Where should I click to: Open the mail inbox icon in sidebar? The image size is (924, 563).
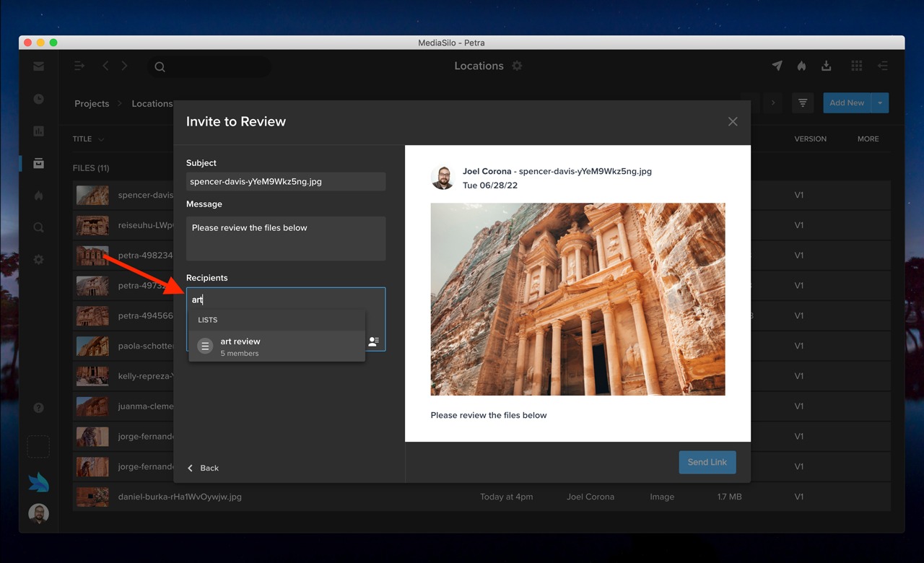point(39,66)
